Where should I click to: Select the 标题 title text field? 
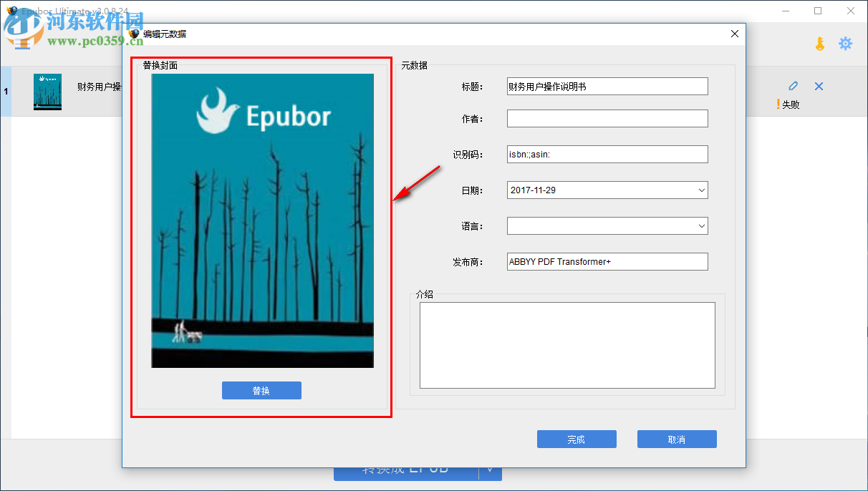pos(607,86)
